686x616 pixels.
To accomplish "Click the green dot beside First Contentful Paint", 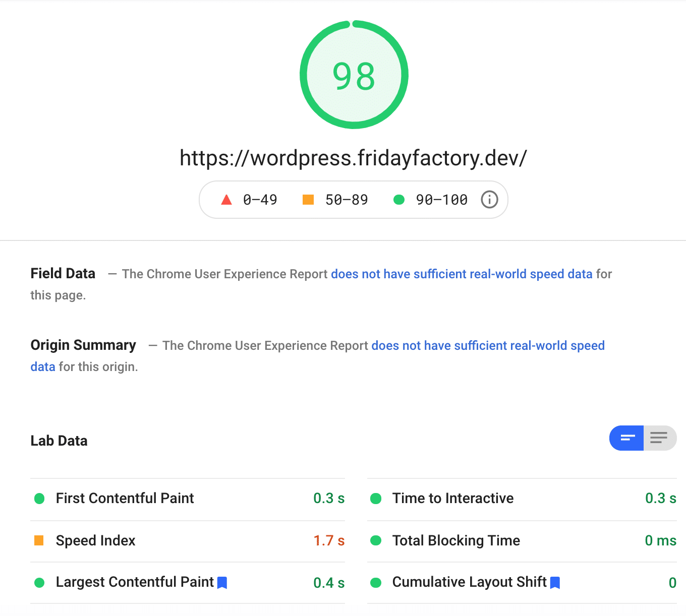I will pyautogui.click(x=40, y=499).
